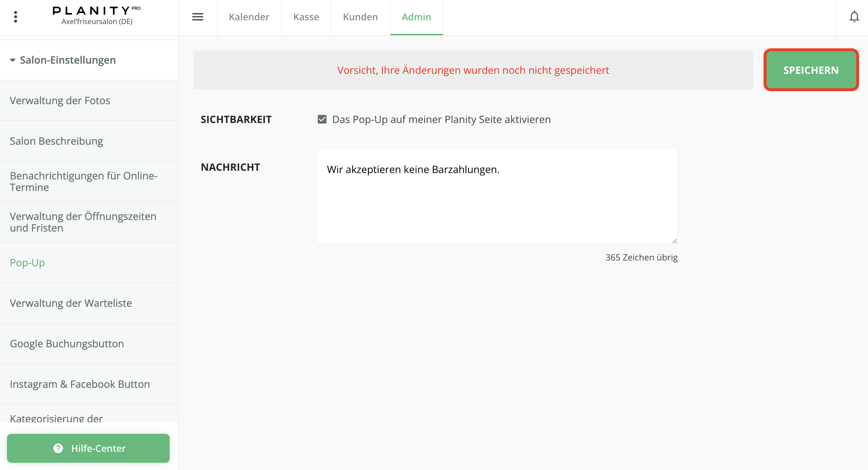Open Benachrichtigungen für Online-Termine
This screenshot has height=470, width=868.
84,181
